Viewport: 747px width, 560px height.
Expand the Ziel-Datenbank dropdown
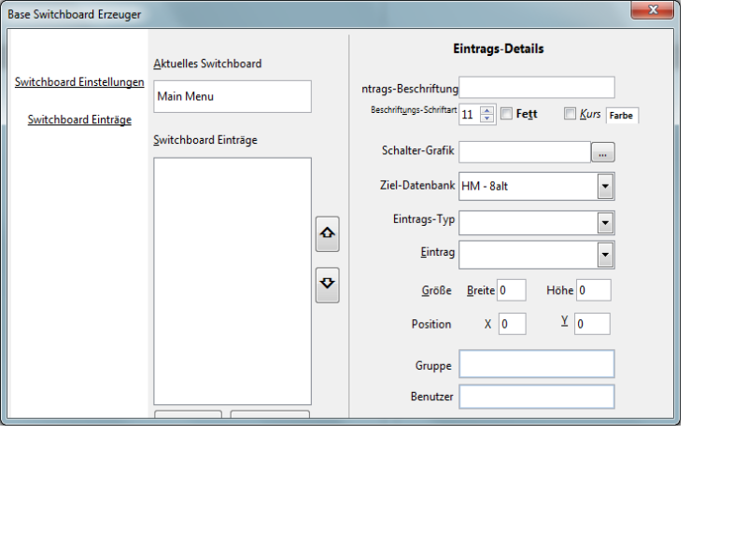pyautogui.click(x=605, y=187)
